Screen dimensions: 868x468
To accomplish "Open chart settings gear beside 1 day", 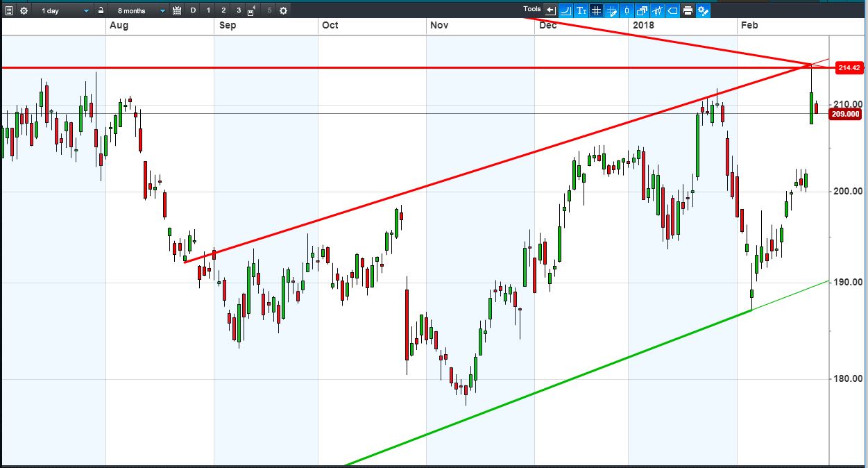I will (x=24, y=10).
